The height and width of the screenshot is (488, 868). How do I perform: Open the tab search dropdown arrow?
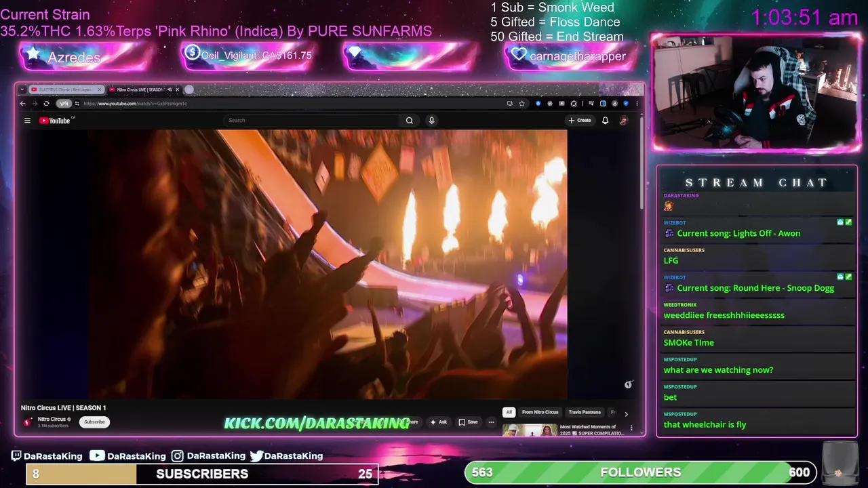pyautogui.click(x=22, y=89)
